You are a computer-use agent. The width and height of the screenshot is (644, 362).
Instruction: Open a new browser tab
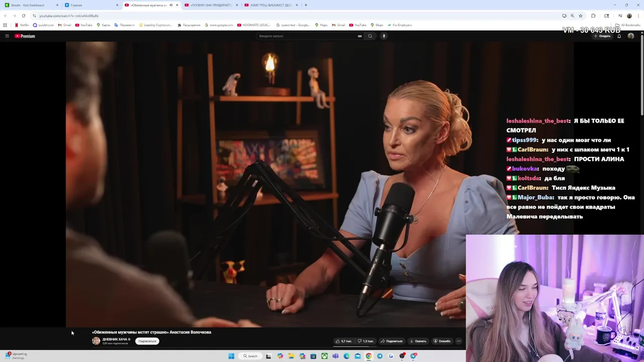click(x=306, y=5)
